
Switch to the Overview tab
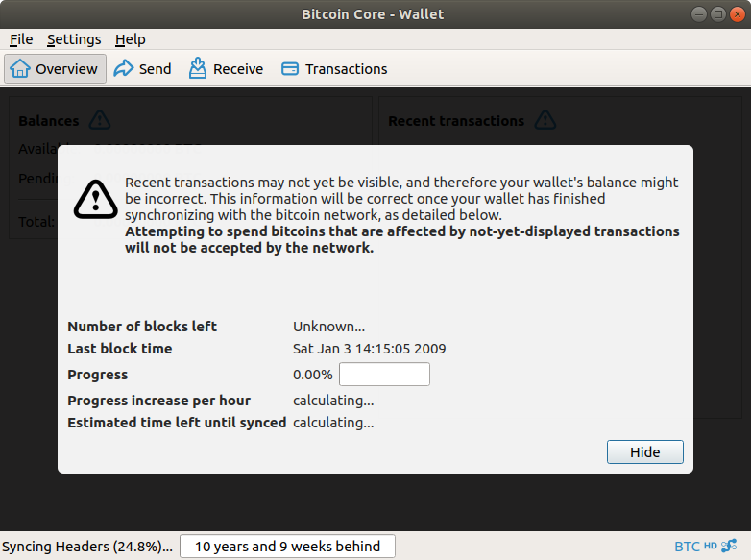(x=55, y=69)
